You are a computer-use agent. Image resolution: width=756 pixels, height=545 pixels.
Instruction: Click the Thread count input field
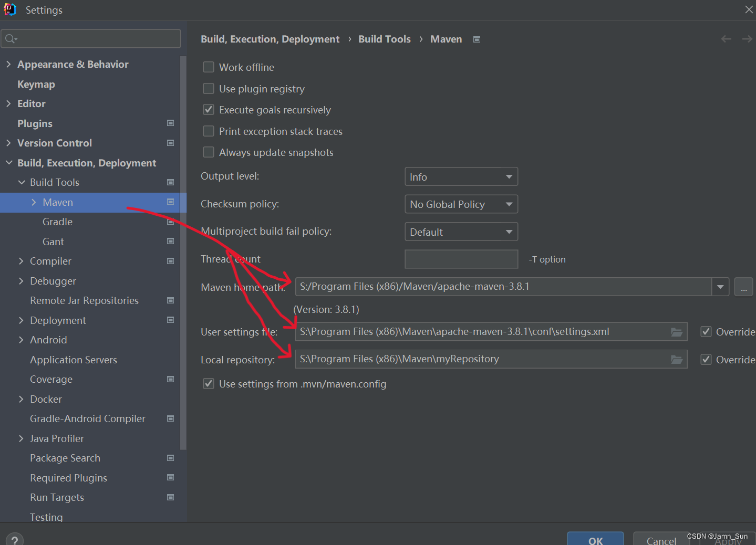[x=461, y=259]
